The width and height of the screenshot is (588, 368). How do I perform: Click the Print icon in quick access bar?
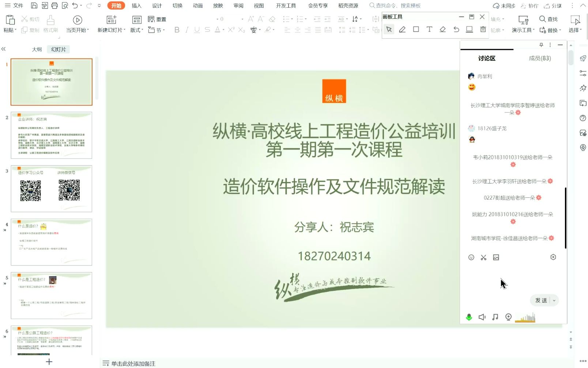coord(54,5)
